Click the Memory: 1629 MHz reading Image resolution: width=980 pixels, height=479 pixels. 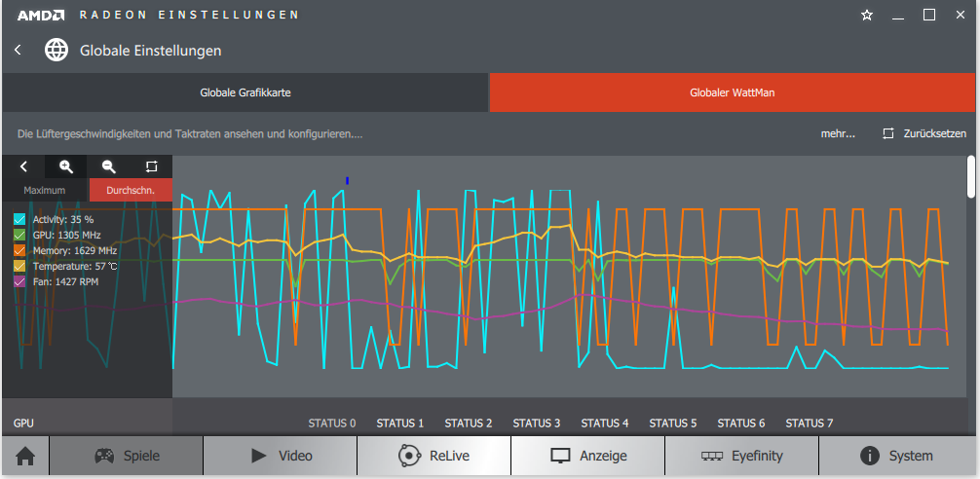[75, 250]
